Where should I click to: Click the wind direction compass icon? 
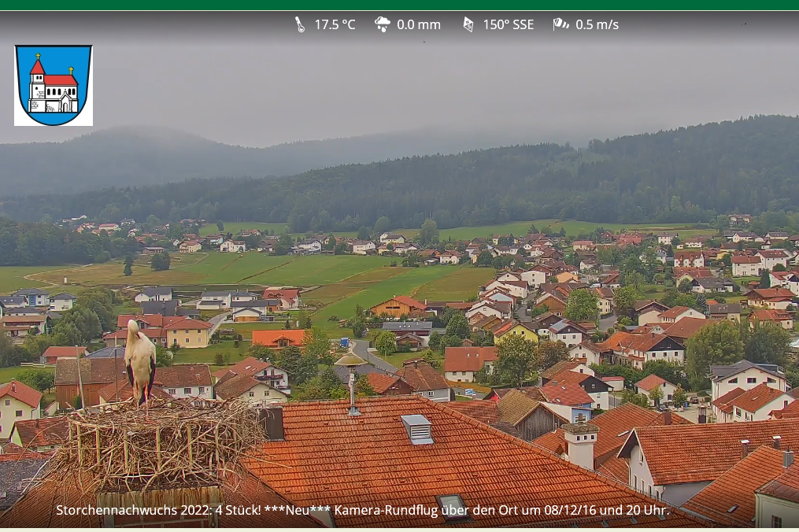point(468,24)
